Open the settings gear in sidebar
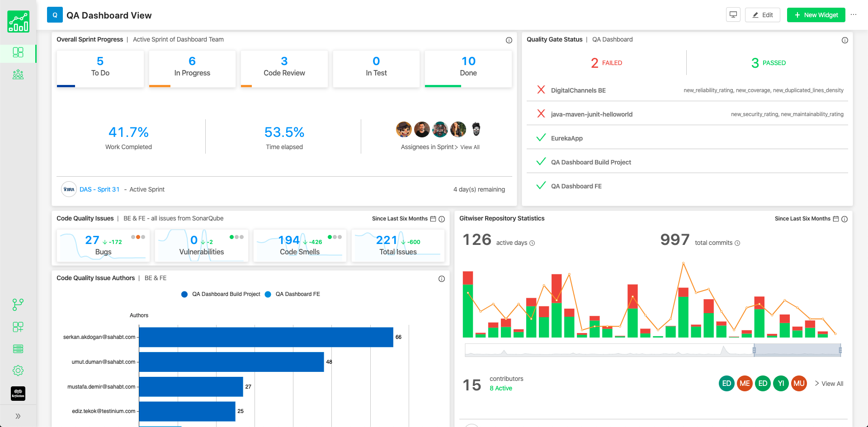This screenshot has height=427, width=868. 18,371
